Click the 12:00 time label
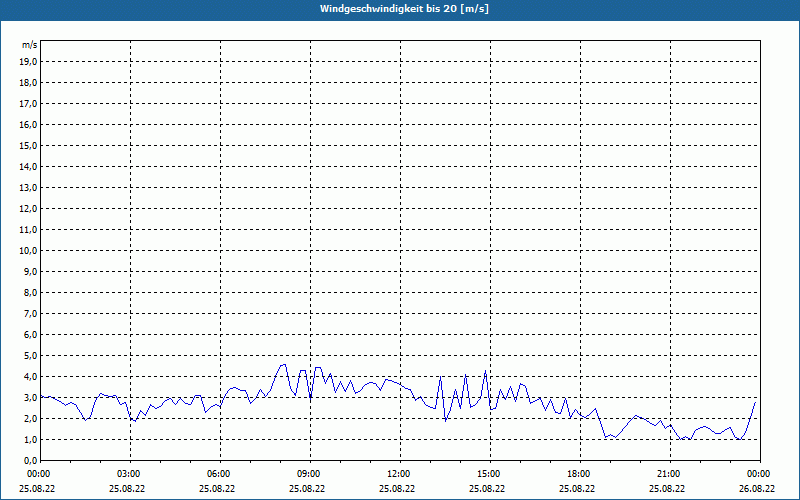This screenshot has height=500, width=800. (x=400, y=474)
